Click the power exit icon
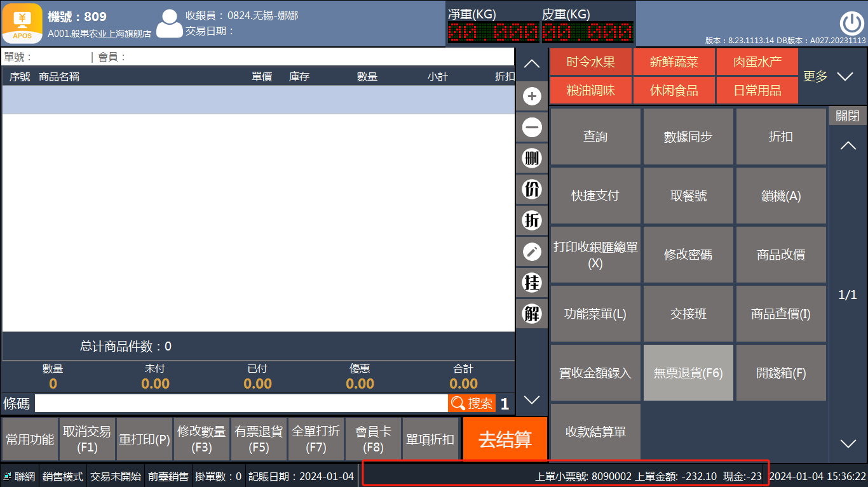The image size is (868, 487). pos(851,23)
